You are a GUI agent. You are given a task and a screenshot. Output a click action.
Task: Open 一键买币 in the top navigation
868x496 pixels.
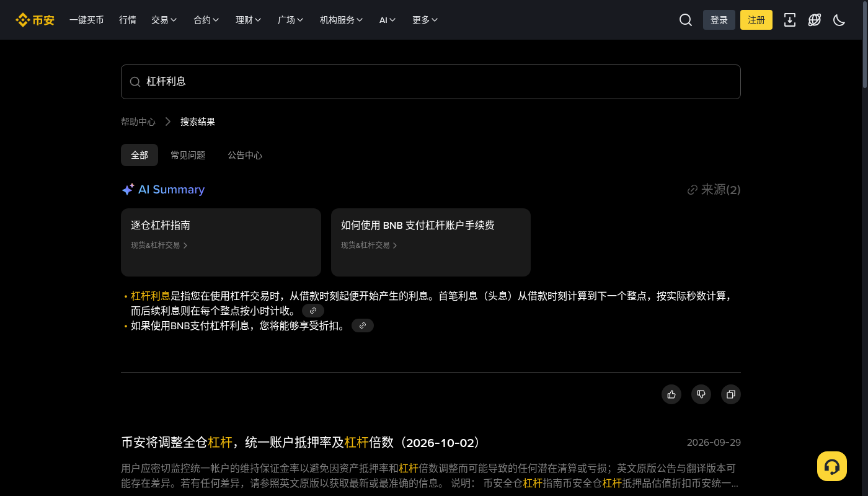point(87,20)
